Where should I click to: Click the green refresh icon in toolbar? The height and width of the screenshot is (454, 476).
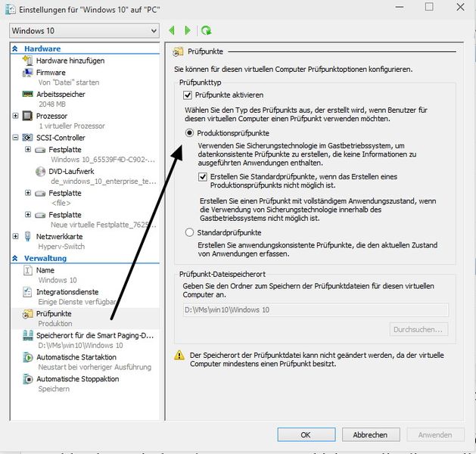pyautogui.click(x=206, y=30)
